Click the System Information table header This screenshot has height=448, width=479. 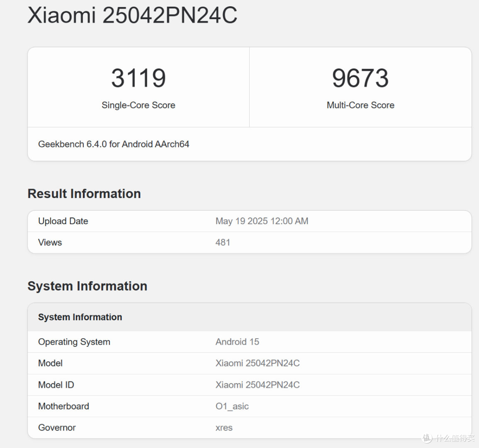coord(80,317)
